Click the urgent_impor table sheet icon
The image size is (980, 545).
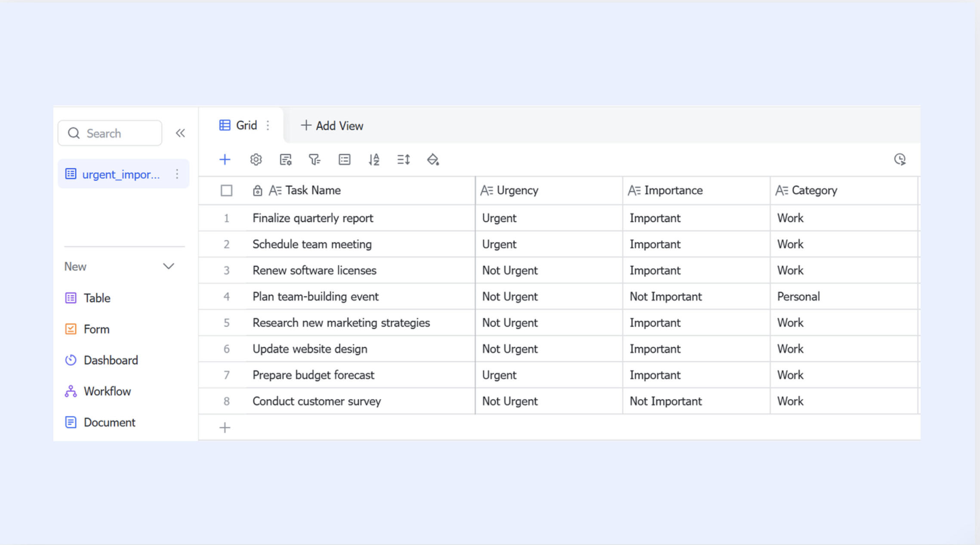click(x=71, y=174)
